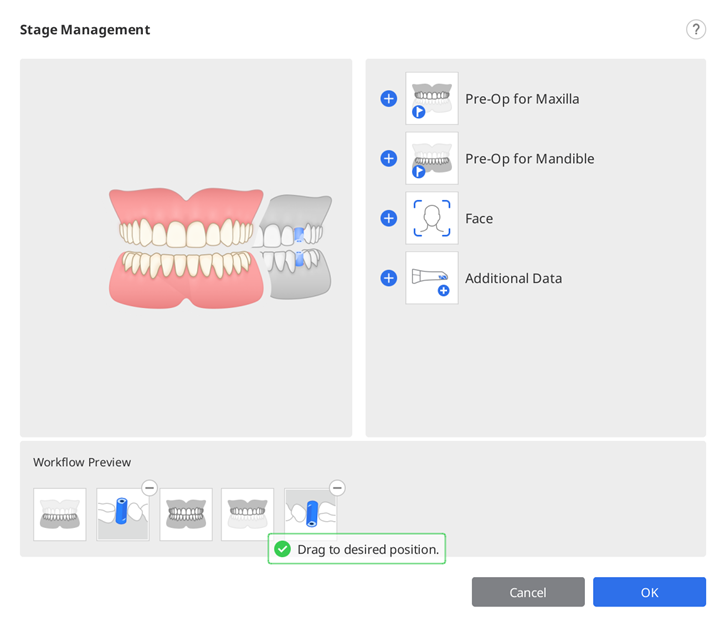The image size is (725, 627).
Task: Add the Pre-Op for Mandible stage
Action: pyautogui.click(x=388, y=158)
